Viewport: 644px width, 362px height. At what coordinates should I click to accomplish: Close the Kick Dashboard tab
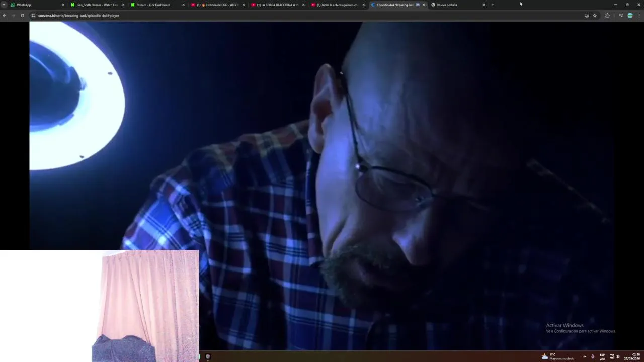click(183, 5)
